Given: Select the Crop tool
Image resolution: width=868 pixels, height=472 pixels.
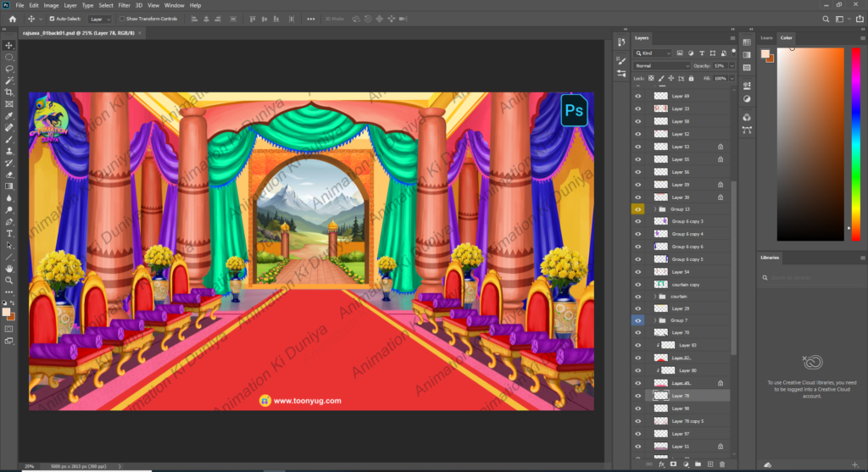Looking at the screenshot, I should coord(9,92).
